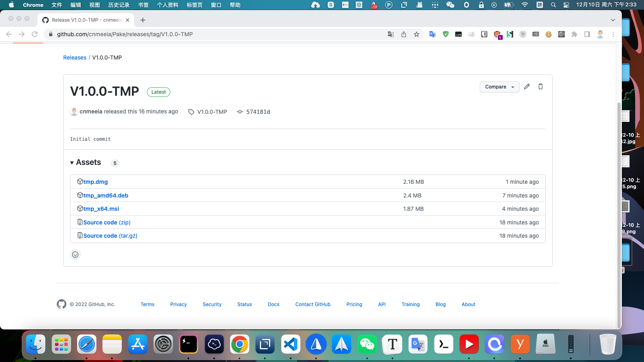Open Docs footer link

click(274, 304)
